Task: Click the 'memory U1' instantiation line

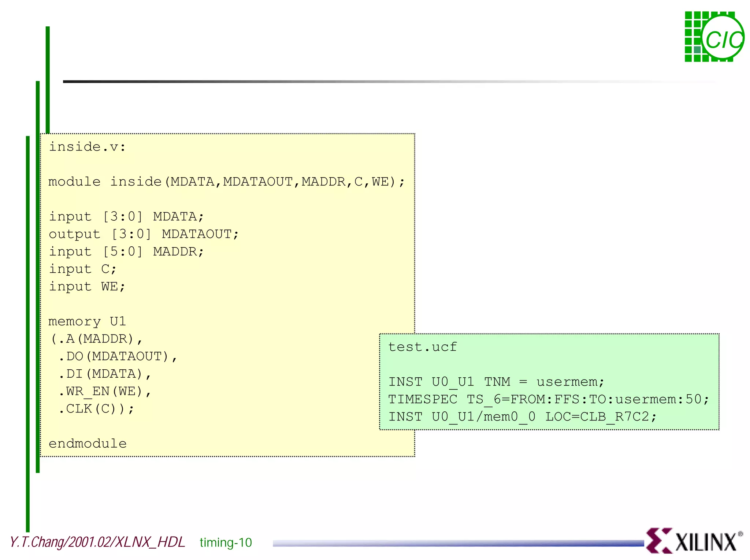Action: pyautogui.click(x=87, y=322)
